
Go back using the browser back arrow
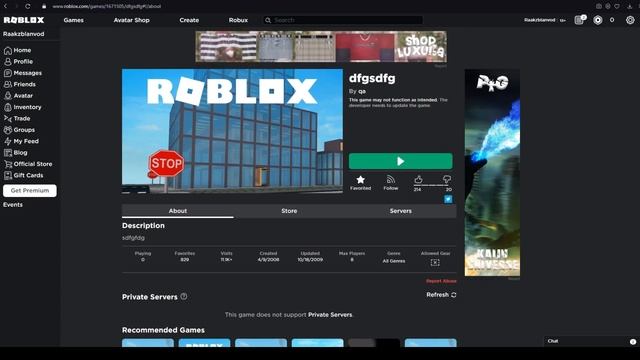pyautogui.click(x=5, y=6)
